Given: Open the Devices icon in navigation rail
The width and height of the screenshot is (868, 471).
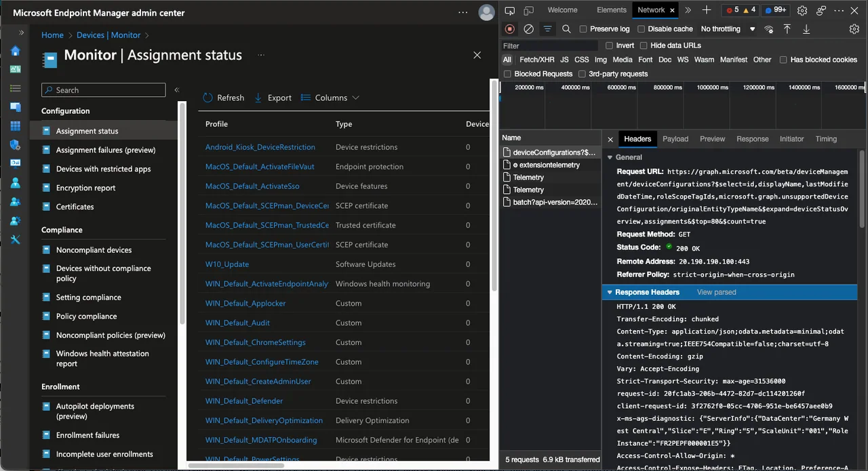Looking at the screenshot, I should 15,107.
